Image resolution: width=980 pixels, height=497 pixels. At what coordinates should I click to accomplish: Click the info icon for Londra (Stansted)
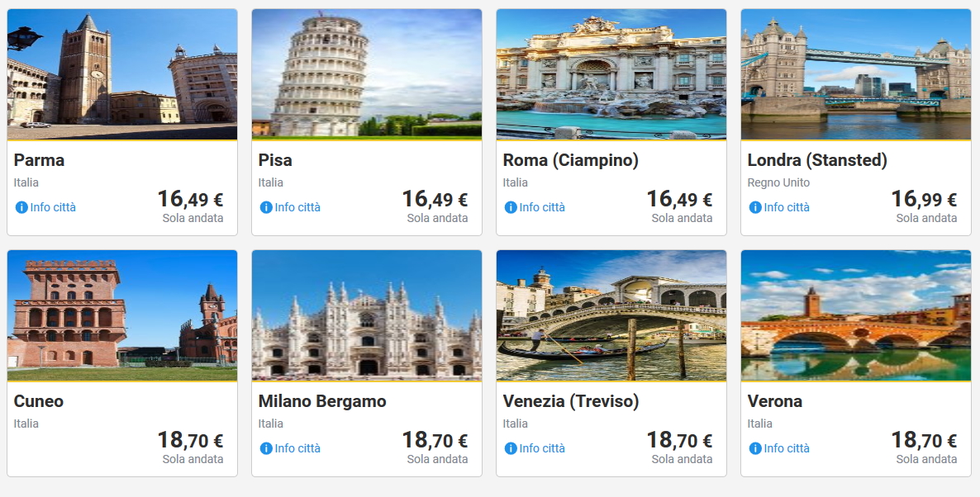(x=755, y=207)
